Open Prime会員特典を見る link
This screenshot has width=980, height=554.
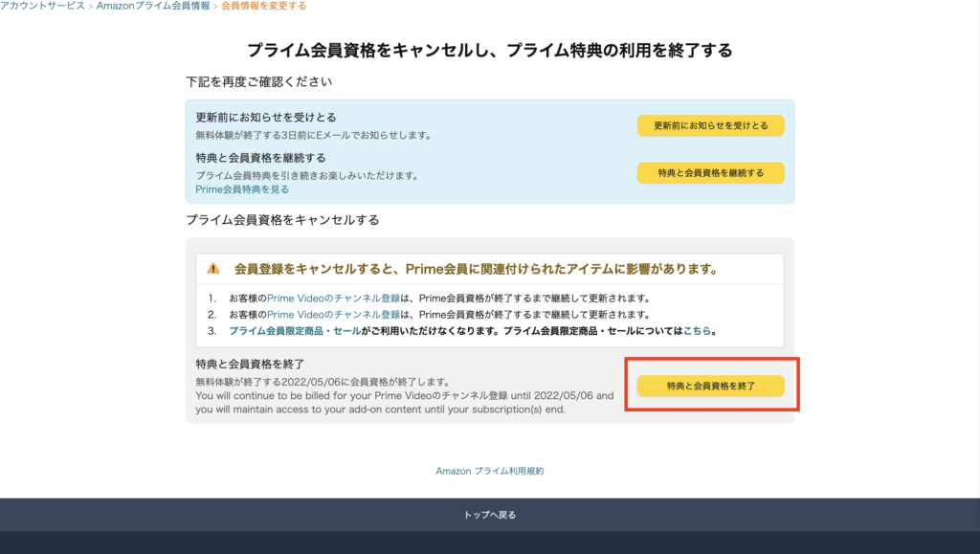(242, 189)
